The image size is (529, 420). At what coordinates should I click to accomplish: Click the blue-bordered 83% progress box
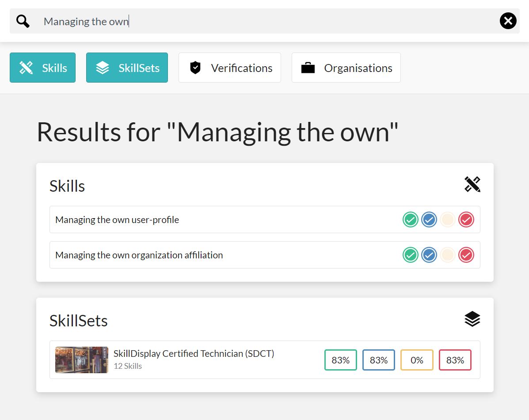tap(379, 360)
